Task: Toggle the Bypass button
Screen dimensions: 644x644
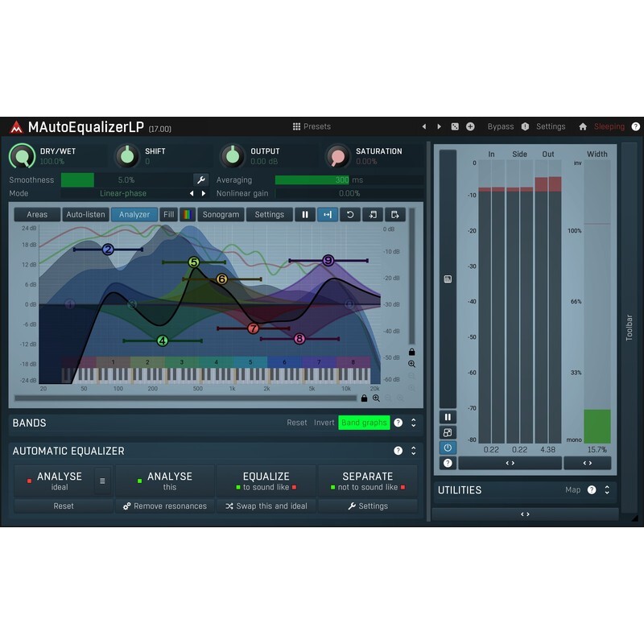Action: click(500, 126)
